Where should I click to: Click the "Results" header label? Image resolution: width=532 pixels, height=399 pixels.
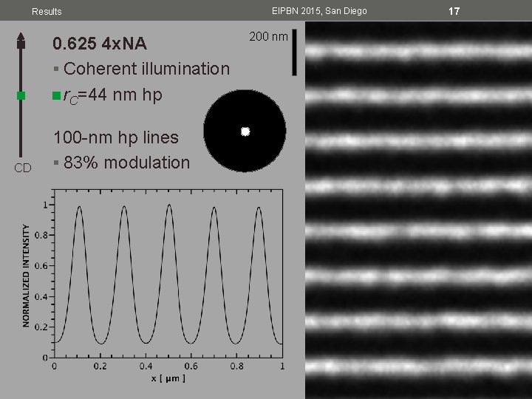coord(47,12)
